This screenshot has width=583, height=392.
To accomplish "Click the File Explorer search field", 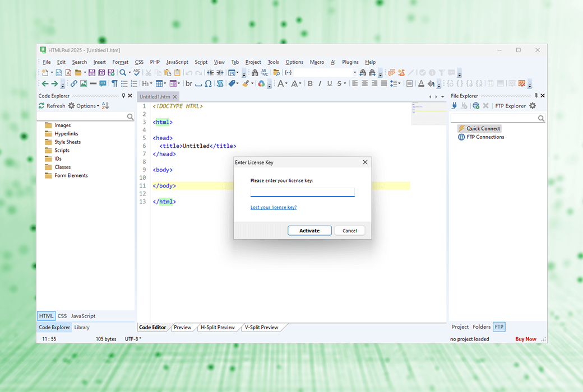I will pos(498,118).
